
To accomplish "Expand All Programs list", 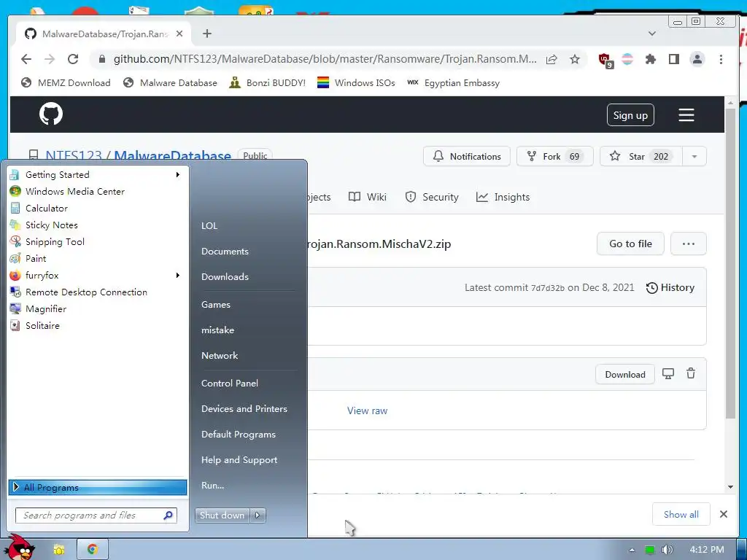I will pos(98,487).
